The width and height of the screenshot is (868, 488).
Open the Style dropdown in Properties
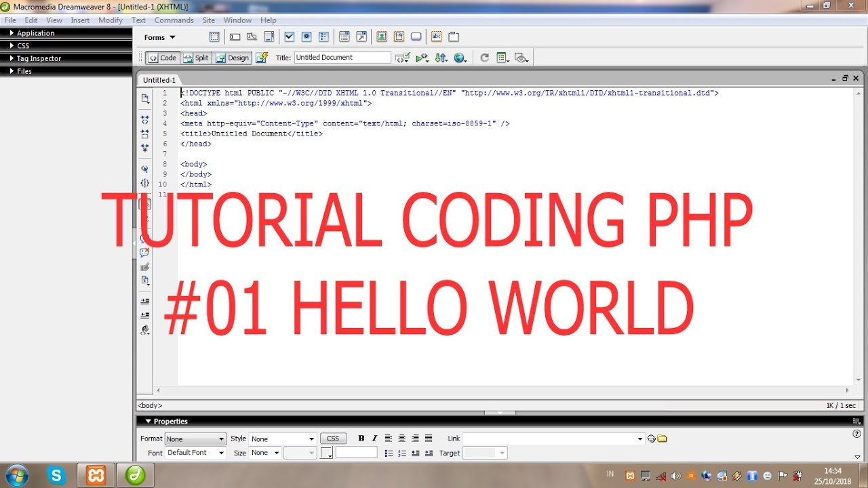pos(283,439)
